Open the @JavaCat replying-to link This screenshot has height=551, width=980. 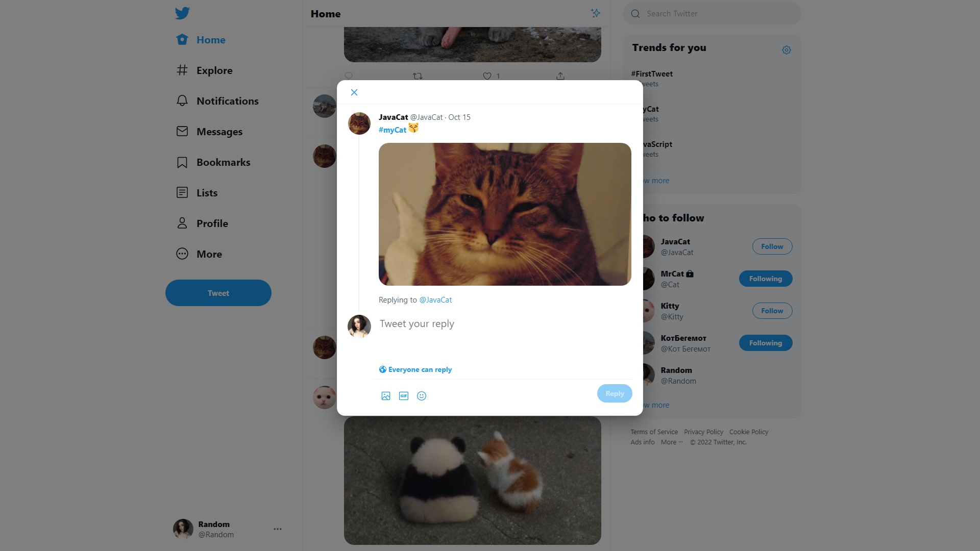tap(435, 300)
